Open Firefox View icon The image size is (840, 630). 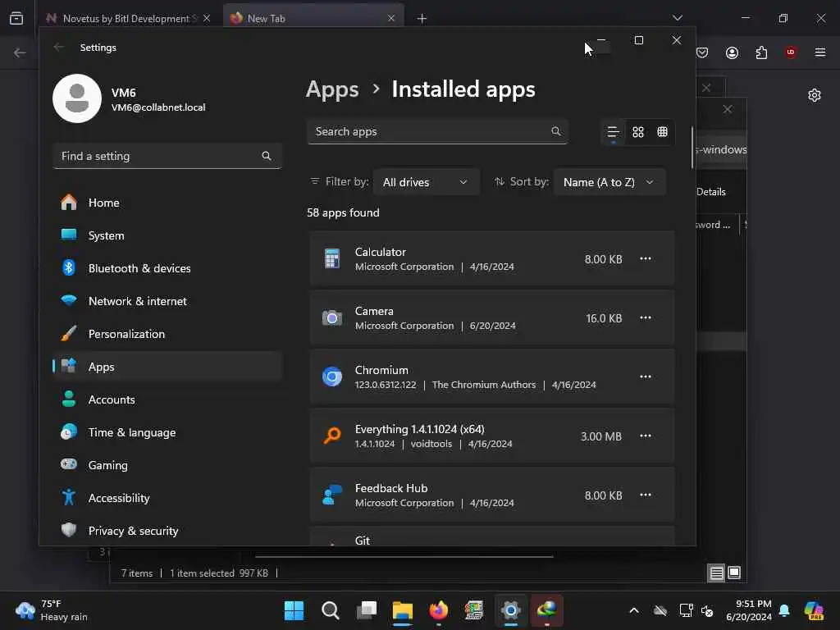[16, 18]
